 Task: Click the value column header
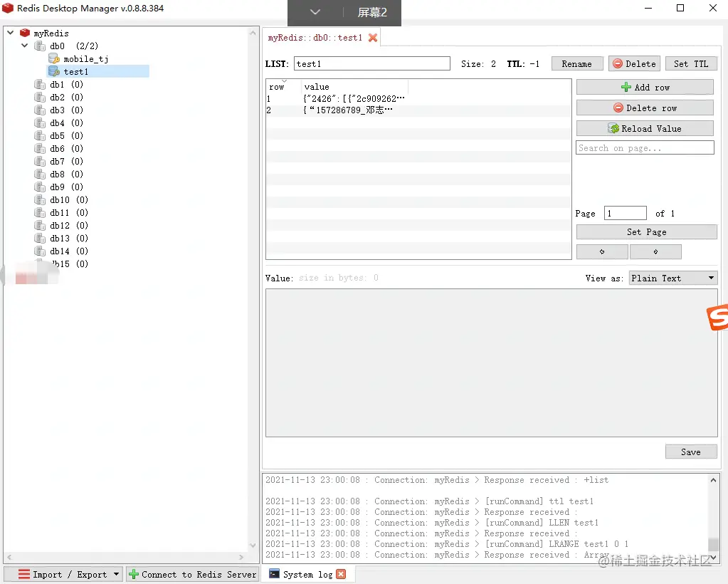click(355, 87)
